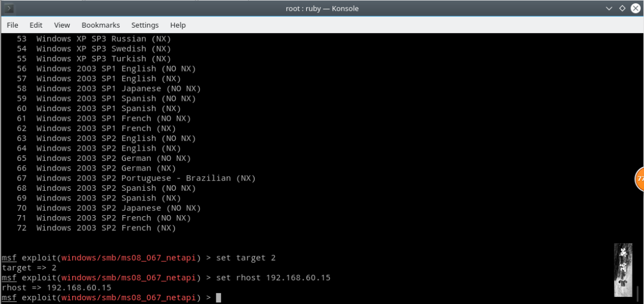Click line 72 Windows 2003 SP2 French (NX)
This screenshot has height=304, width=644.
[96, 228]
